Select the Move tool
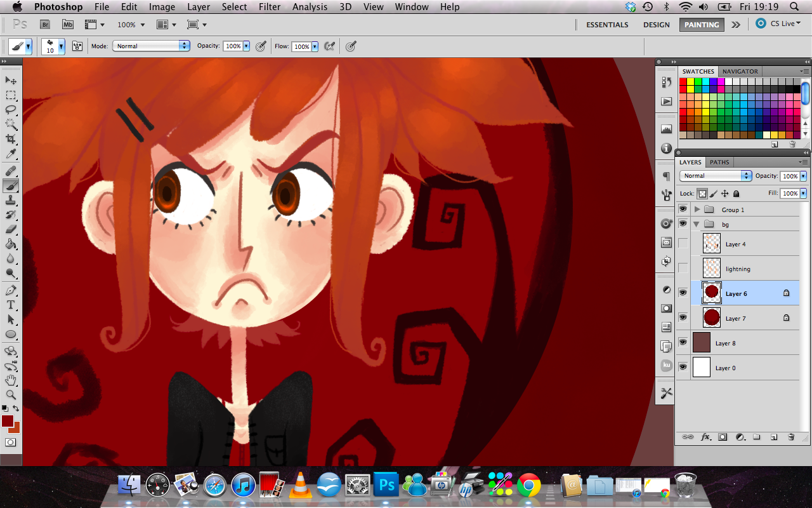Viewport: 812px width, 508px height. (x=11, y=80)
